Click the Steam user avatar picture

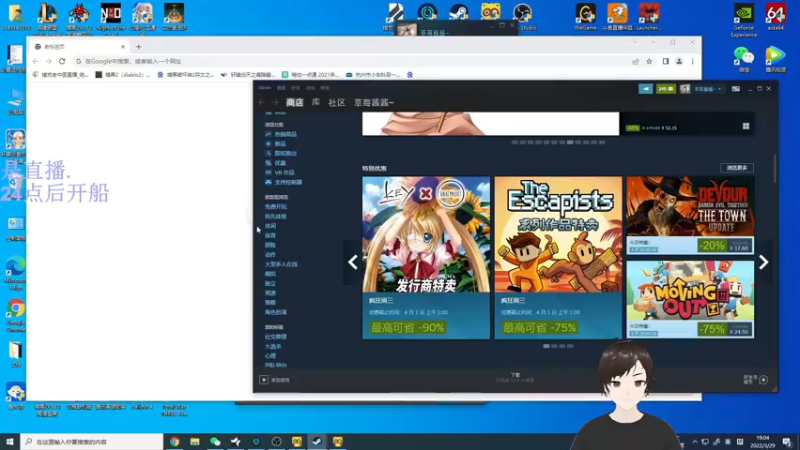685,89
